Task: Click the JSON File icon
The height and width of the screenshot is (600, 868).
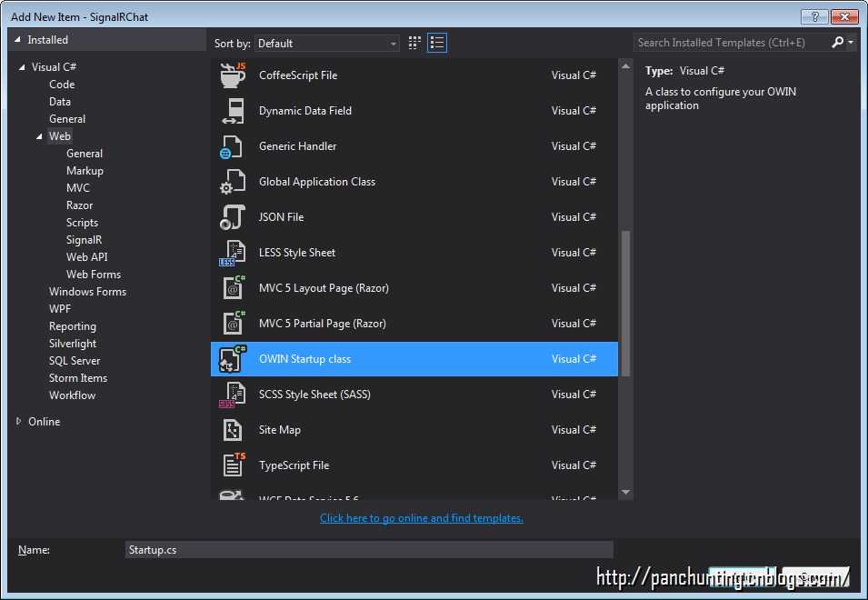Action: (233, 217)
